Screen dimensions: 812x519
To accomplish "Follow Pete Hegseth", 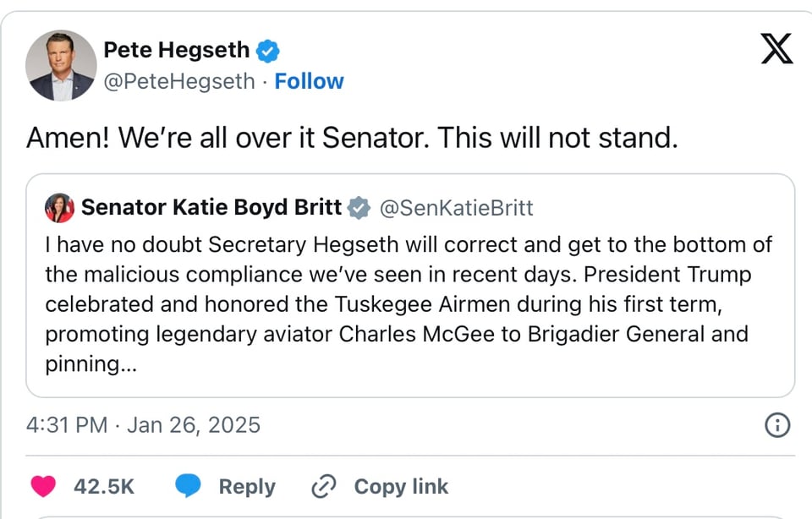I will (310, 81).
